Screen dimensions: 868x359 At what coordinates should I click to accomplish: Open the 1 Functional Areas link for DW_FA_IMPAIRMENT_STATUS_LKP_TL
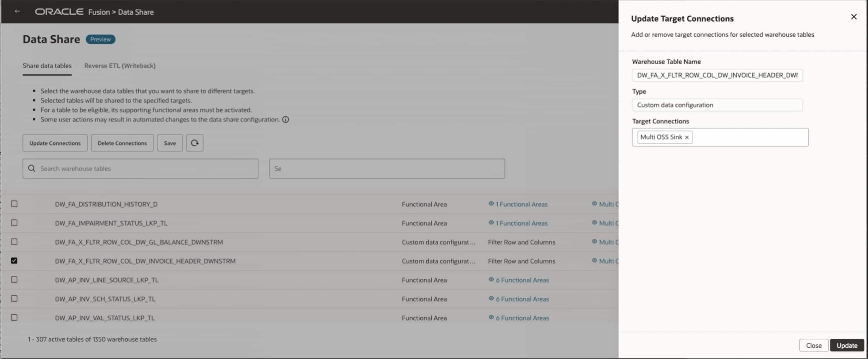521,223
